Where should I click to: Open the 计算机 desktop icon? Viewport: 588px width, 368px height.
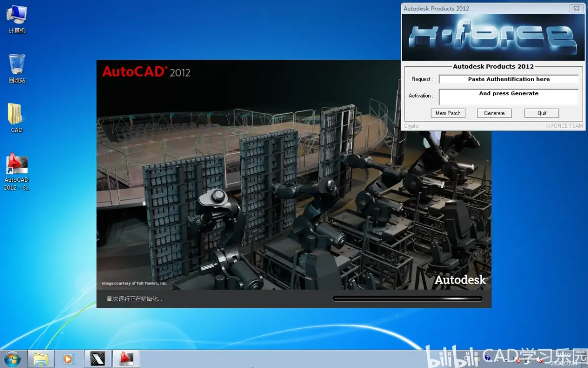coord(16,19)
